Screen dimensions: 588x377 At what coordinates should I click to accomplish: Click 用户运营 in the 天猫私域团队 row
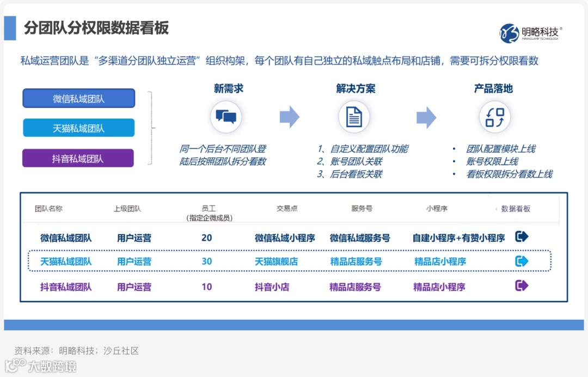point(134,262)
